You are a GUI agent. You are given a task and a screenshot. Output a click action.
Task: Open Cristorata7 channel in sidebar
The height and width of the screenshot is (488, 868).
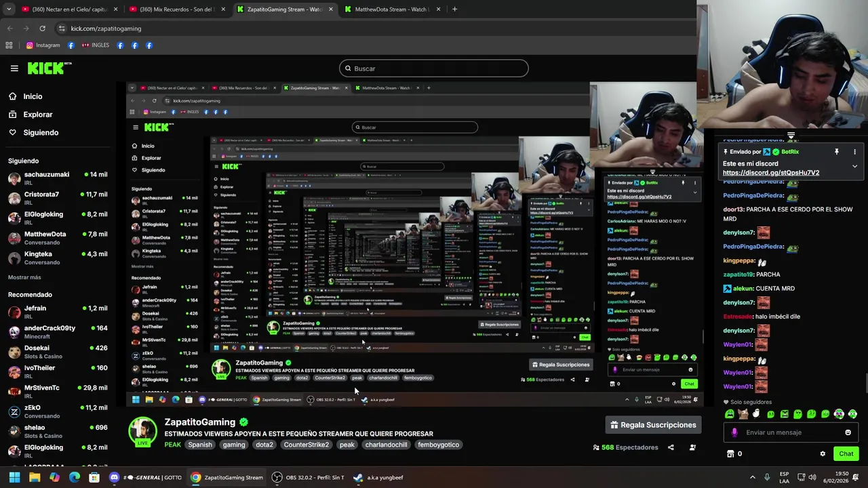(57, 197)
